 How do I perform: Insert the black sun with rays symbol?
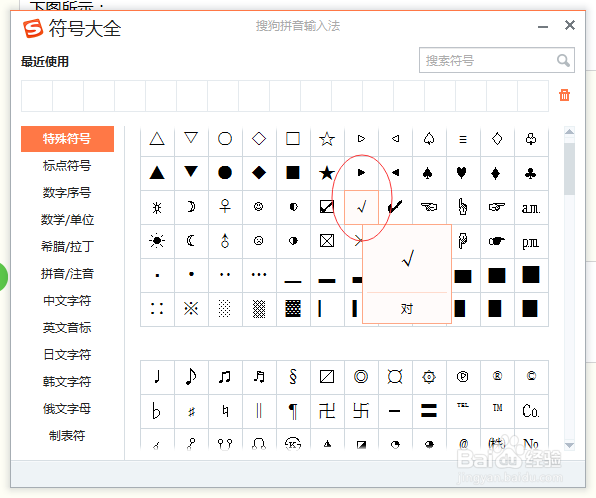tap(157, 241)
